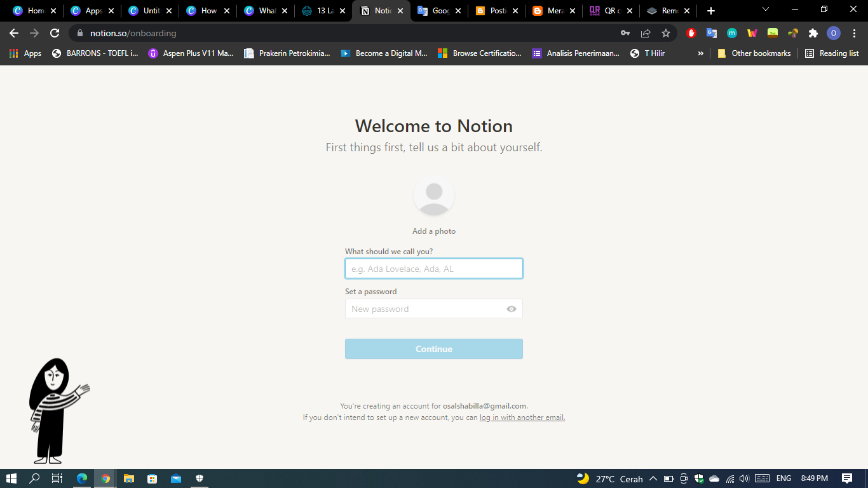868x488 pixels.
Task: Switch to the 'Posti' Blogger tab
Action: [496, 11]
